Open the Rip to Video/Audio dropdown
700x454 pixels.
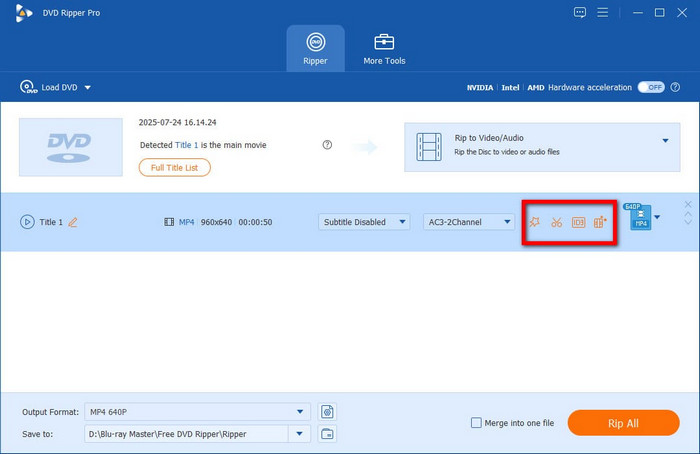click(665, 141)
